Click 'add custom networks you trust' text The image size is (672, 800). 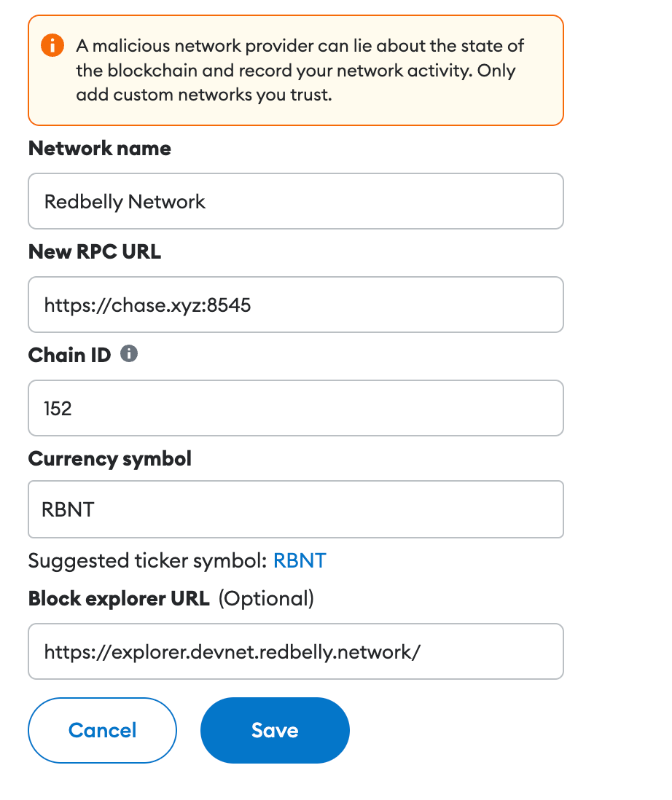(x=204, y=95)
